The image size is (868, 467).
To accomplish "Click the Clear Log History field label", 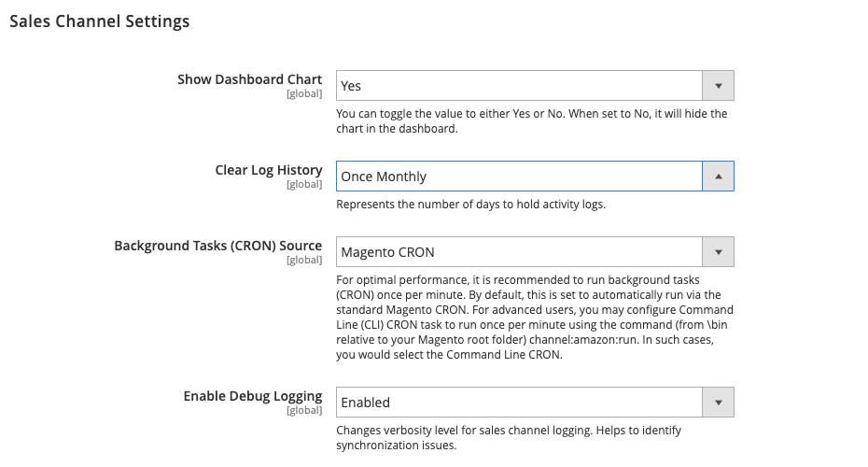I will point(269,170).
